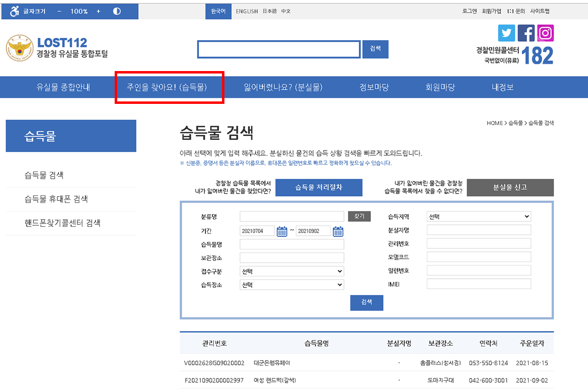The image size is (588, 392).
Task: Click the 습득물명 input field
Action: [292, 245]
